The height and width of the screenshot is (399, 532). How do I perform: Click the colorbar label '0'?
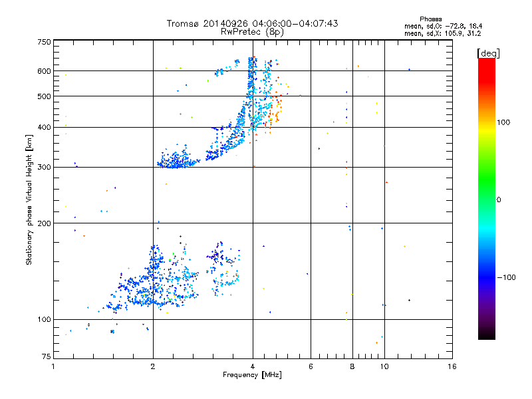pos(499,200)
